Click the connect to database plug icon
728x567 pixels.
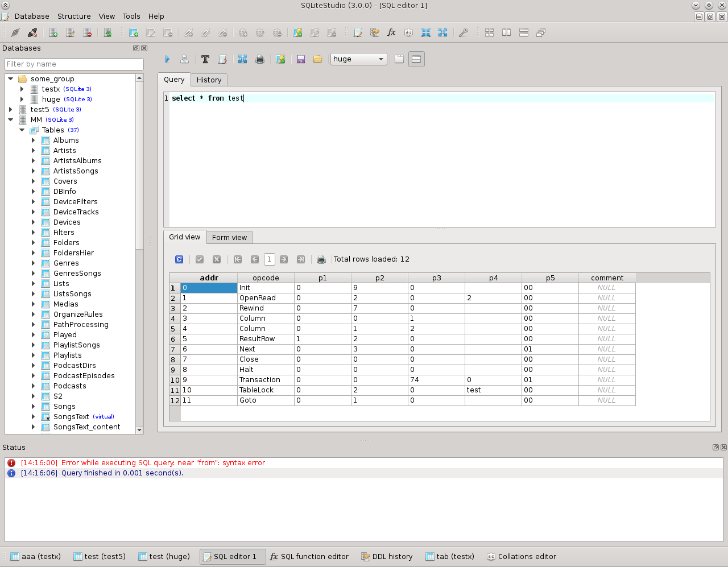[x=15, y=32]
